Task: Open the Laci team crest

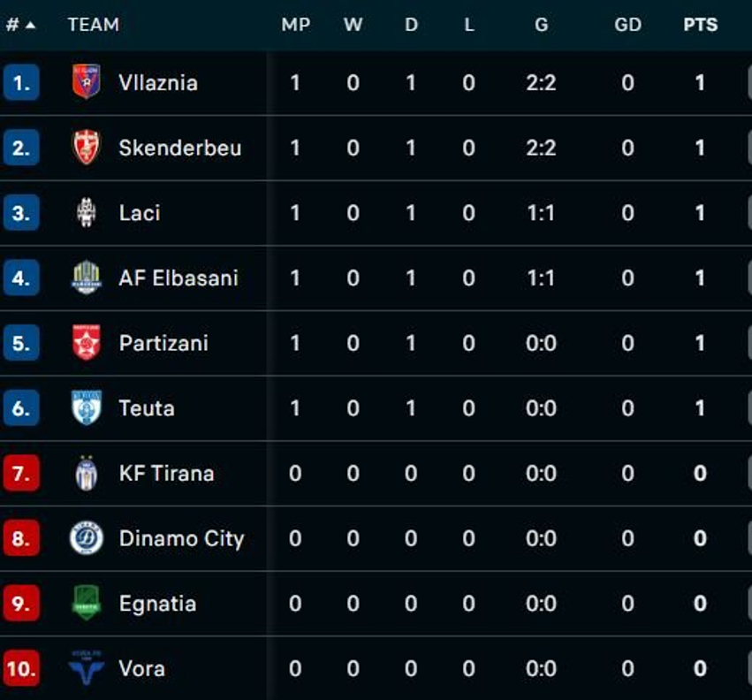Action: click(87, 212)
